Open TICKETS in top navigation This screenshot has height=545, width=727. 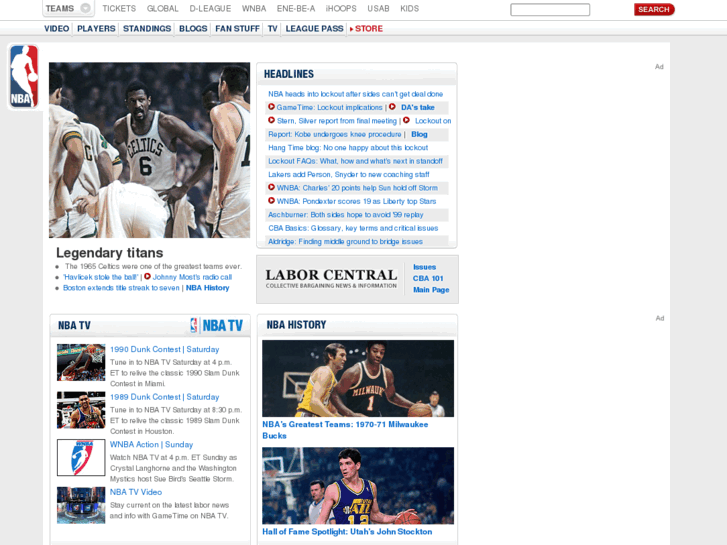[119, 8]
